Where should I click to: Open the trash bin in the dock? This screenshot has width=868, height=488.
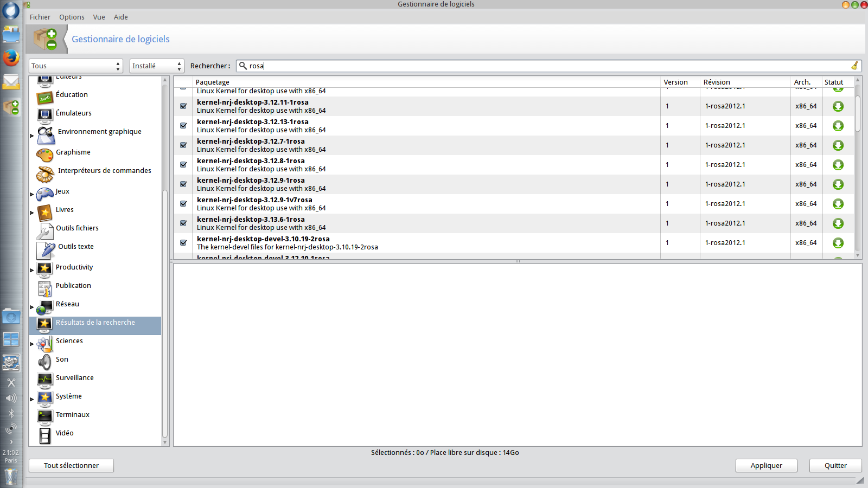[11, 477]
